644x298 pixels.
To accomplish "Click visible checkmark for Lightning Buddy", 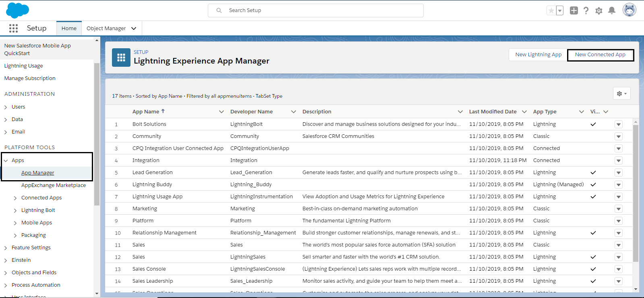I will (593, 185).
